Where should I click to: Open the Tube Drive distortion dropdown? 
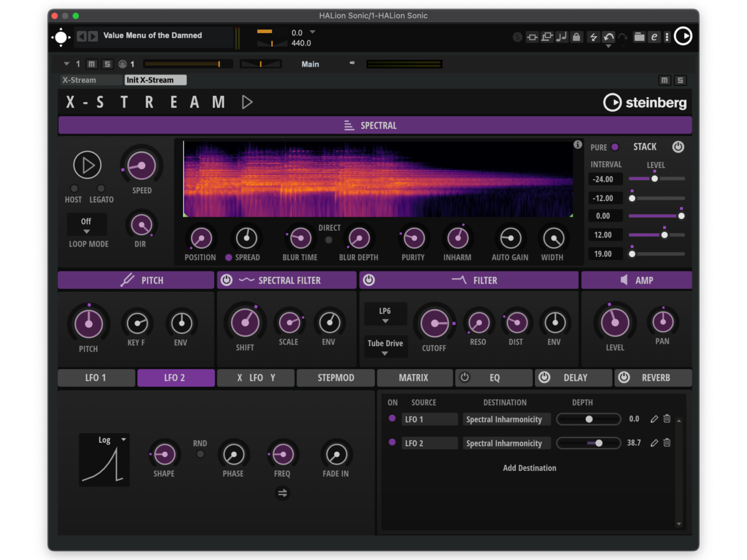pos(385,347)
